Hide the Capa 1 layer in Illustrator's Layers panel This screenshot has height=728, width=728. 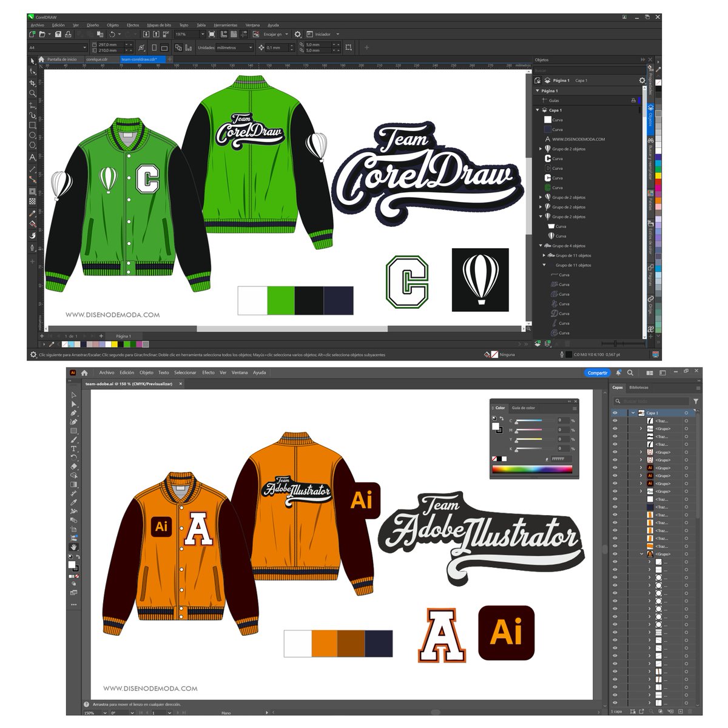tap(615, 412)
